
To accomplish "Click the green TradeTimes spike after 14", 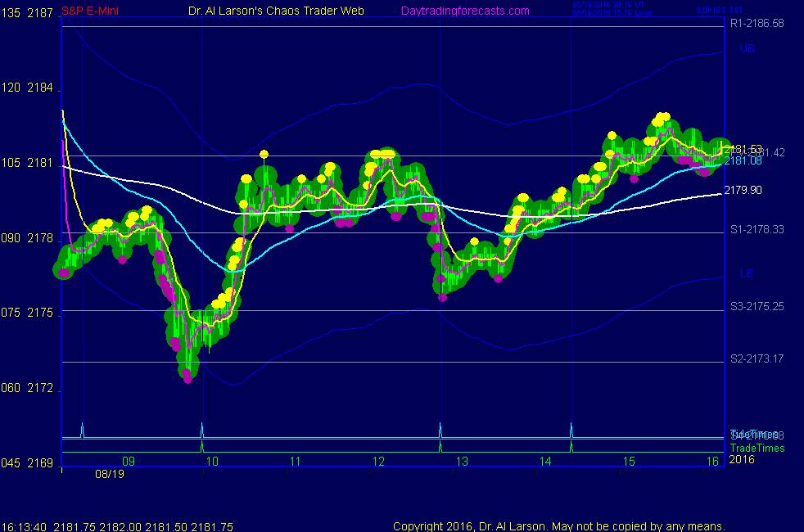I will click(x=571, y=446).
